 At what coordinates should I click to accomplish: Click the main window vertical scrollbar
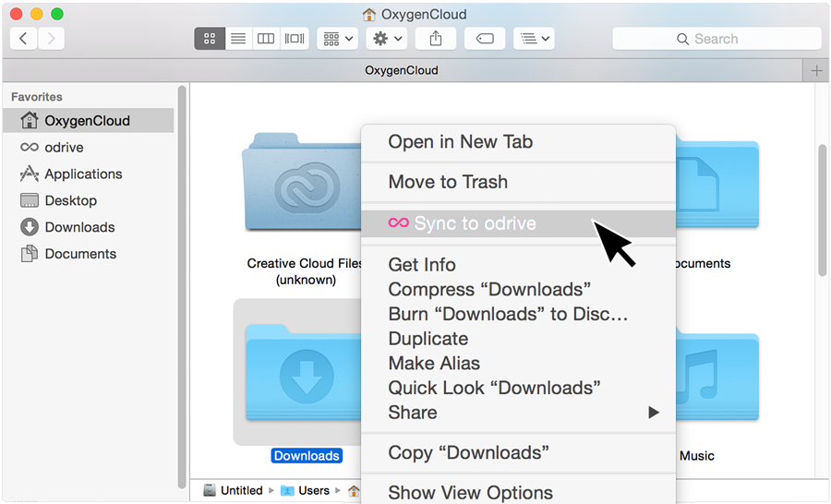822,210
